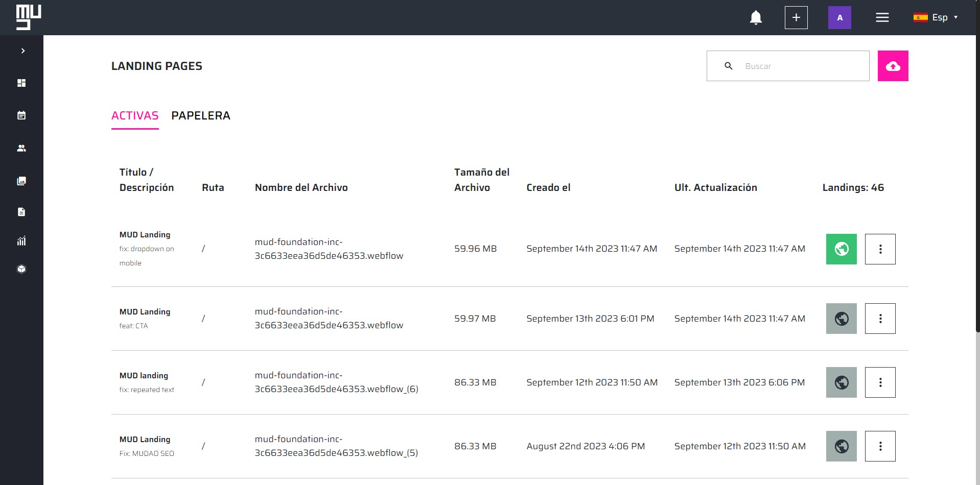Screen dimensions: 980x485
Task: Switch to the ACTIVAS tab
Action: click(135, 116)
